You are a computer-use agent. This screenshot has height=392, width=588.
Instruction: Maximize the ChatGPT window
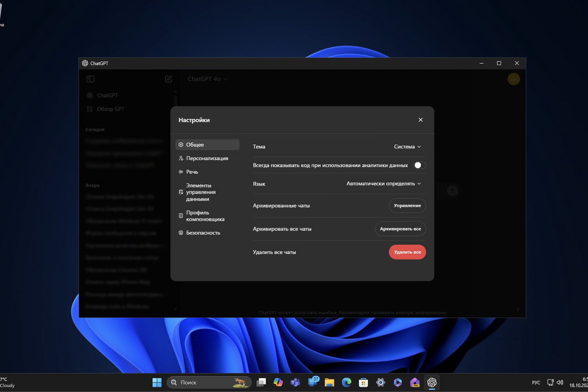coord(499,64)
